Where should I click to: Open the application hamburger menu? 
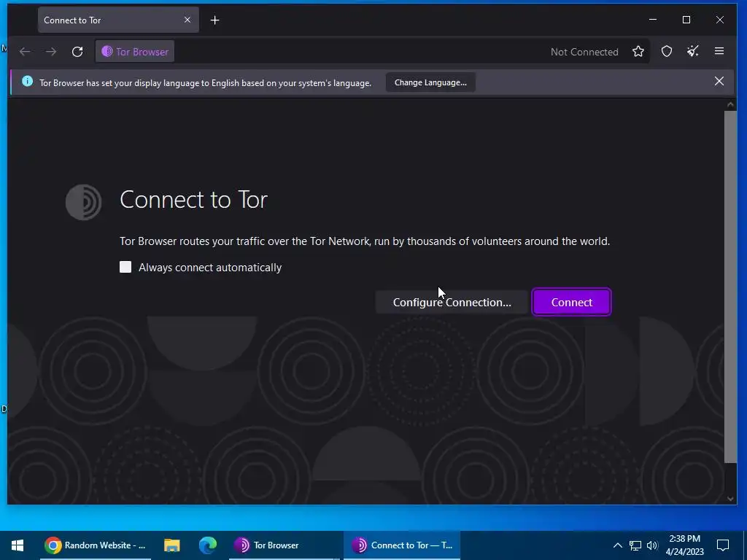pos(719,51)
